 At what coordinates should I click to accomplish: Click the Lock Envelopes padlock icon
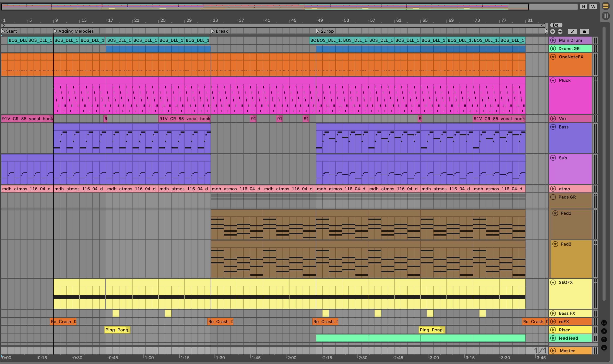pos(584,31)
